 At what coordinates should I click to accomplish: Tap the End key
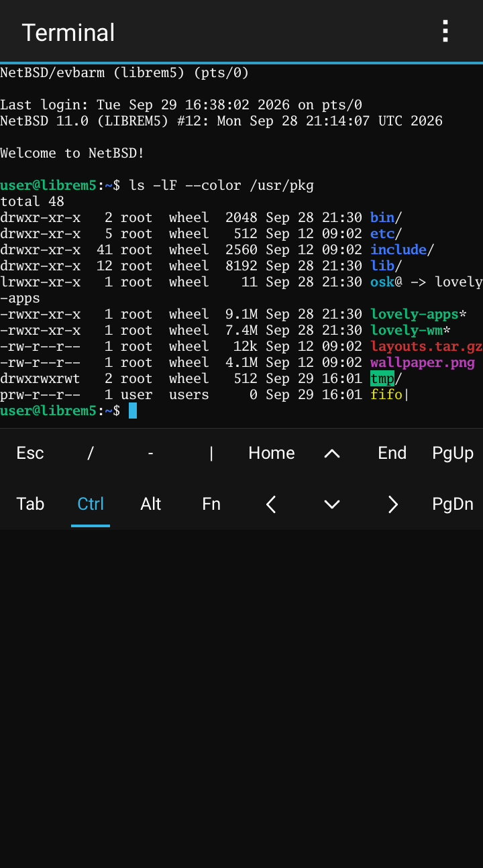point(392,453)
